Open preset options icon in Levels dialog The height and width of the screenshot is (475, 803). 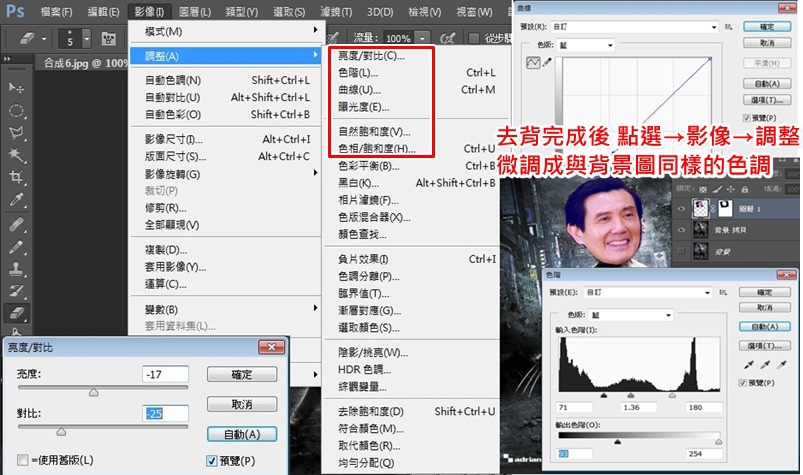point(723,292)
